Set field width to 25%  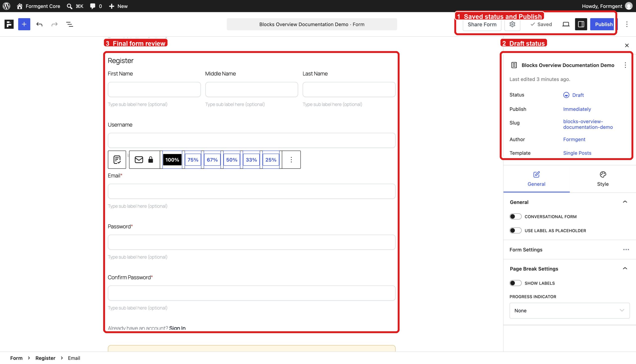click(271, 160)
